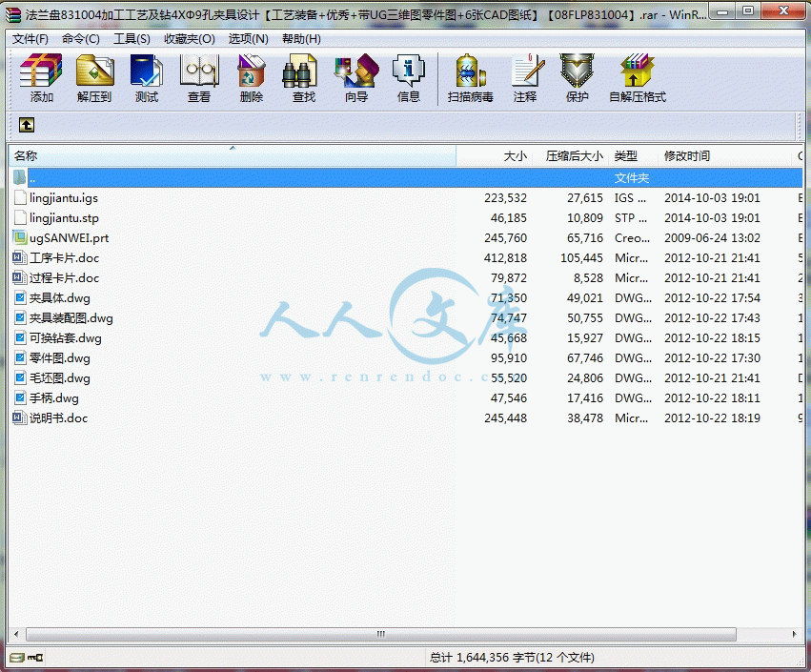Sort by 修改时间 column header
The height and width of the screenshot is (672, 811).
(725, 155)
